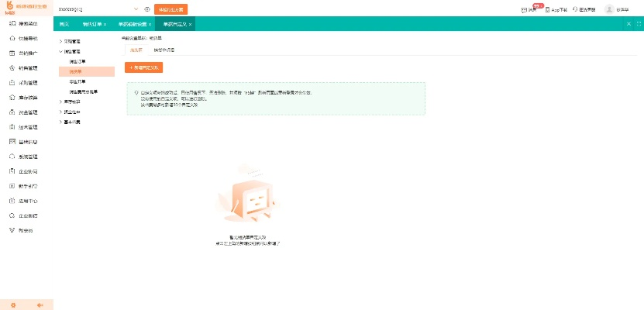Image resolution: width=644 pixels, height=310 pixels.
Task: Expand the first collapsed tree node
Action: (x=61, y=41)
